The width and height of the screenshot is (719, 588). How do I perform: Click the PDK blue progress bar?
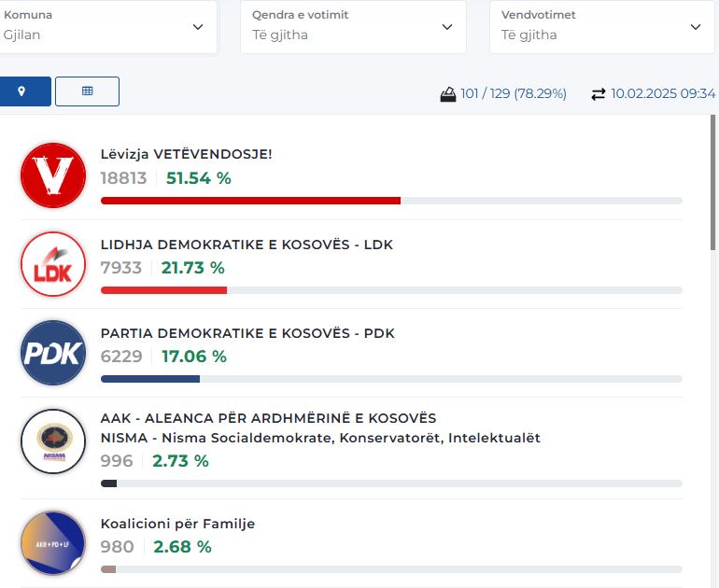[150, 379]
